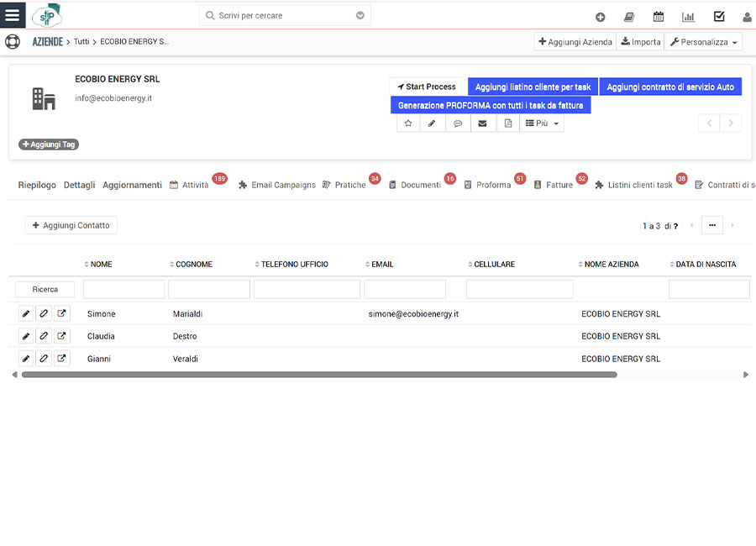Open the calendar icon in the top bar

point(659,16)
